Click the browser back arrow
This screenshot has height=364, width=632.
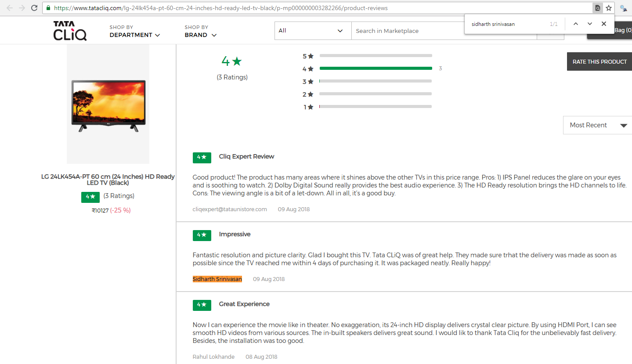click(x=10, y=8)
